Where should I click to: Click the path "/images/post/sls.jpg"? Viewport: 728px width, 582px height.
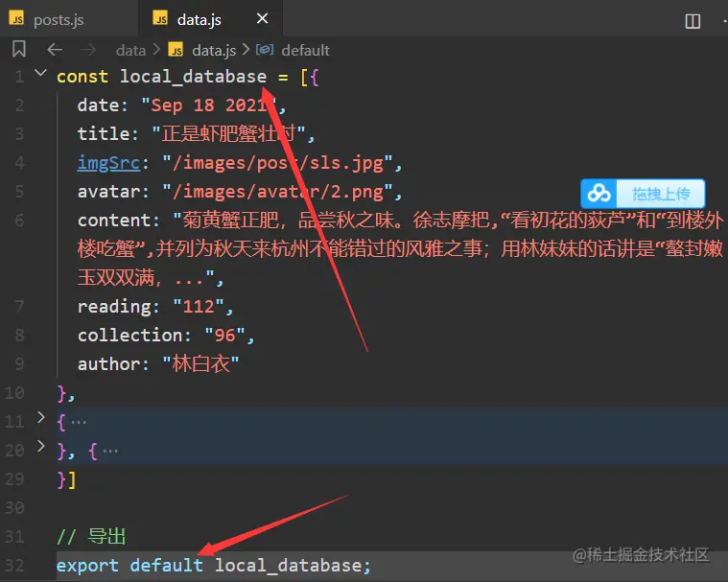(x=277, y=163)
